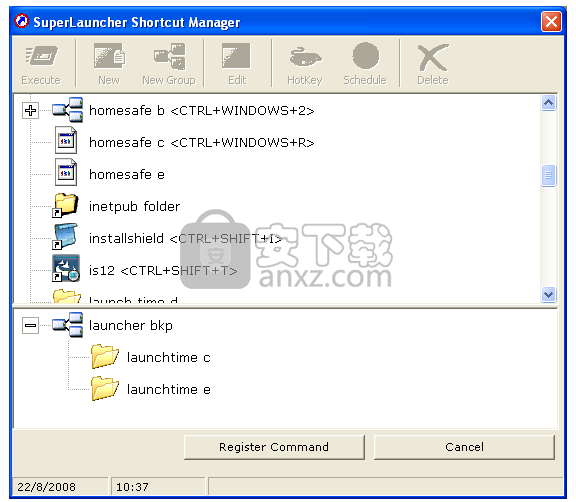Click the vertical scrollbar thumb

click(x=548, y=176)
